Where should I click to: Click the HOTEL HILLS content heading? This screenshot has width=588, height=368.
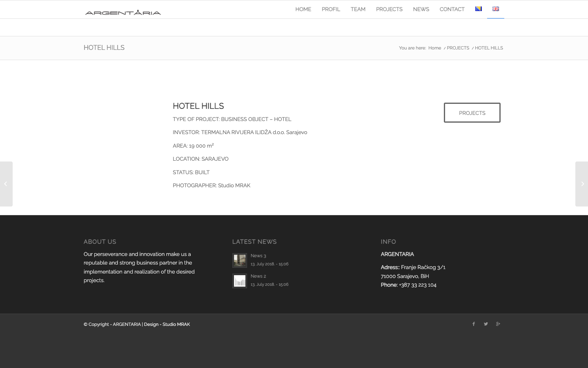click(x=198, y=106)
